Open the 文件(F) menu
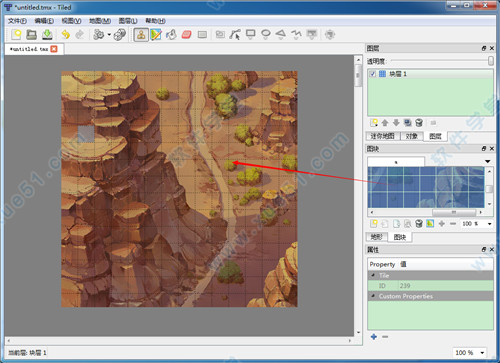 coord(17,21)
